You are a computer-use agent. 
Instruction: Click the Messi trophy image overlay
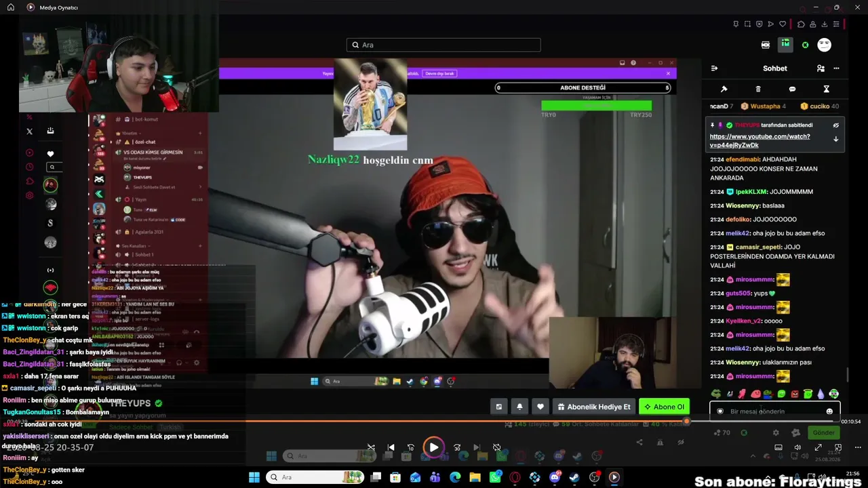[370, 104]
